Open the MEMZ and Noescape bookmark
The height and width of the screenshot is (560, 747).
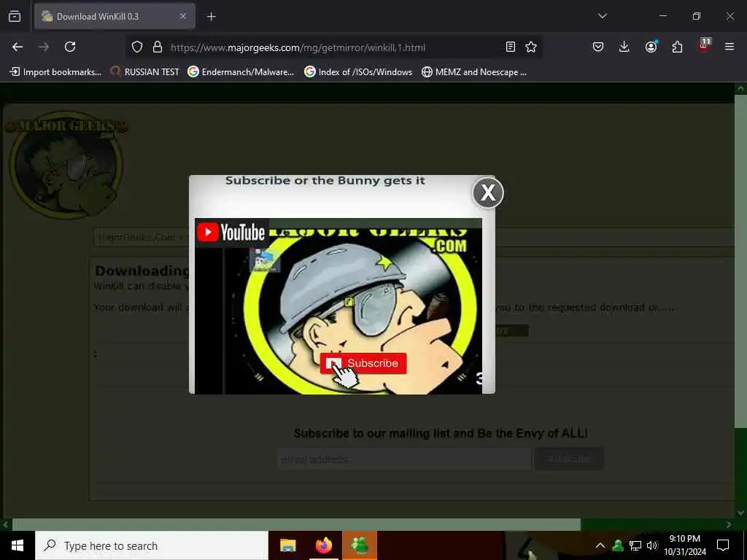pyautogui.click(x=474, y=72)
